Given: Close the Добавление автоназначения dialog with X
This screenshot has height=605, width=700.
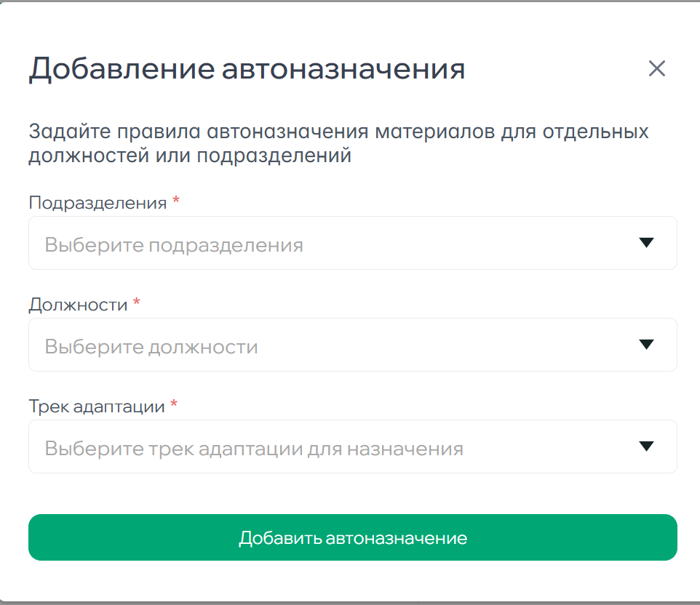Looking at the screenshot, I should pos(656,69).
